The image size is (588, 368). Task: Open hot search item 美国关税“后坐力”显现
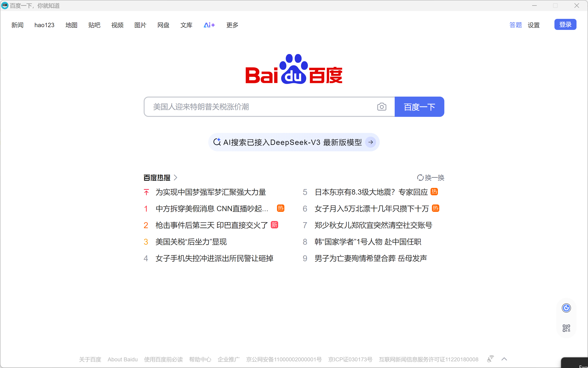[191, 242]
